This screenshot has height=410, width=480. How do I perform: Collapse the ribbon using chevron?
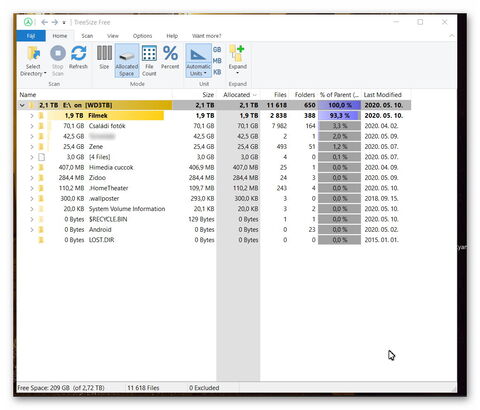point(452,36)
